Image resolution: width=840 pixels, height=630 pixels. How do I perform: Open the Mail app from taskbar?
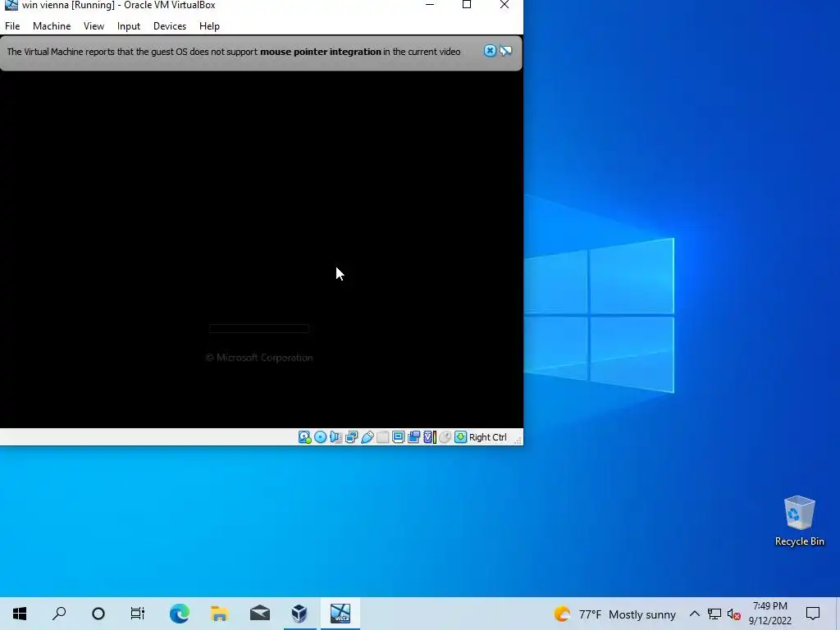(260, 614)
